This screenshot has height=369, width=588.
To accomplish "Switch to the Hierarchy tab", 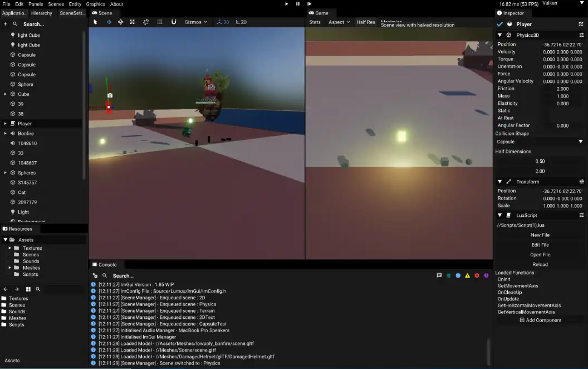I will [42, 13].
